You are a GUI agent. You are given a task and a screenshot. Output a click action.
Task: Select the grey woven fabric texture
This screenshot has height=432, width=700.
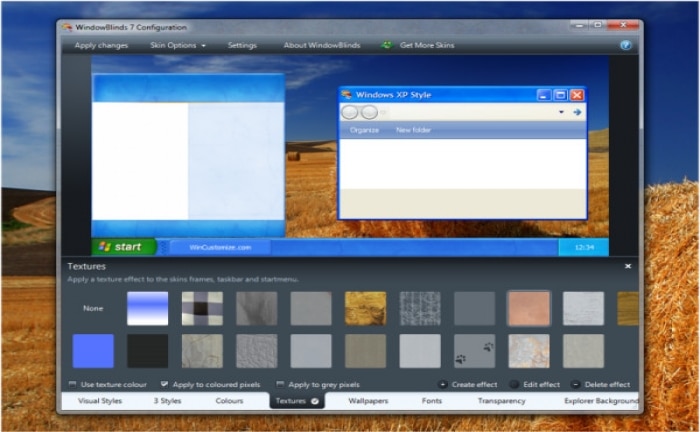[x=420, y=308]
